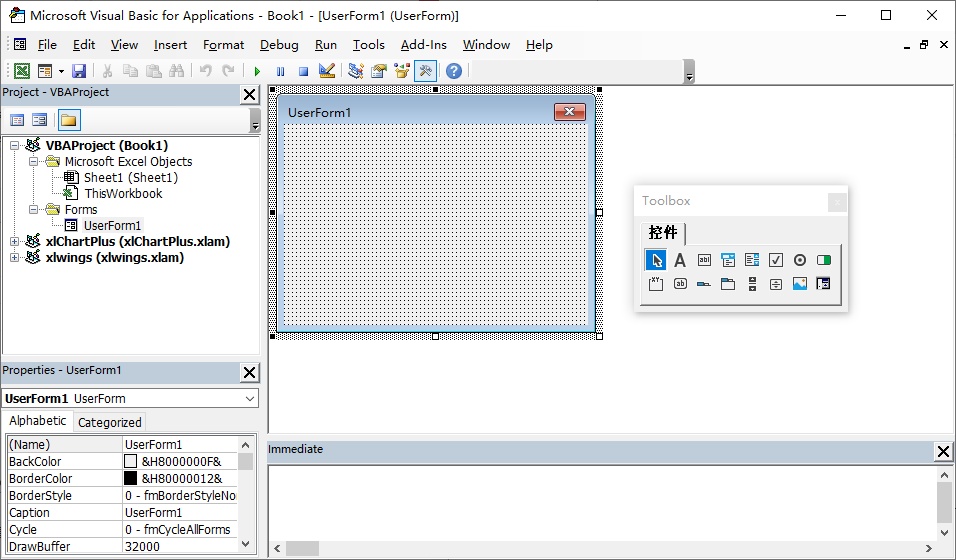Select the RefEdit control in Toolbox
Image resolution: width=956 pixels, height=560 pixels.
pyautogui.click(x=824, y=284)
